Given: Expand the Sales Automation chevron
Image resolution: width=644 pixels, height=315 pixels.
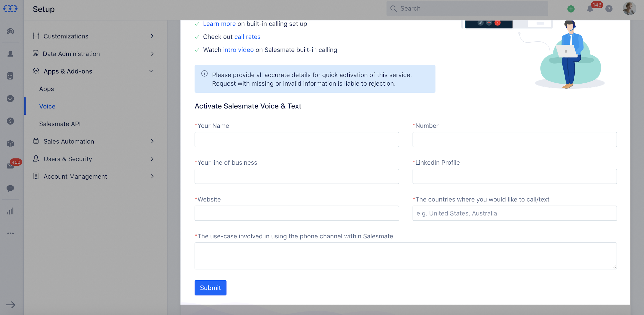Looking at the screenshot, I should (x=152, y=142).
